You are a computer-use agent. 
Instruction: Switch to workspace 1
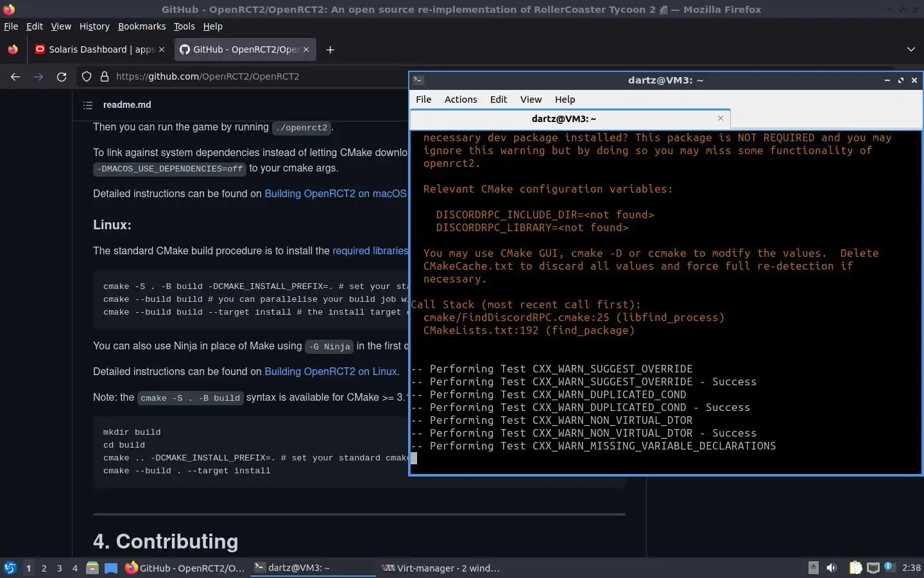(28, 568)
